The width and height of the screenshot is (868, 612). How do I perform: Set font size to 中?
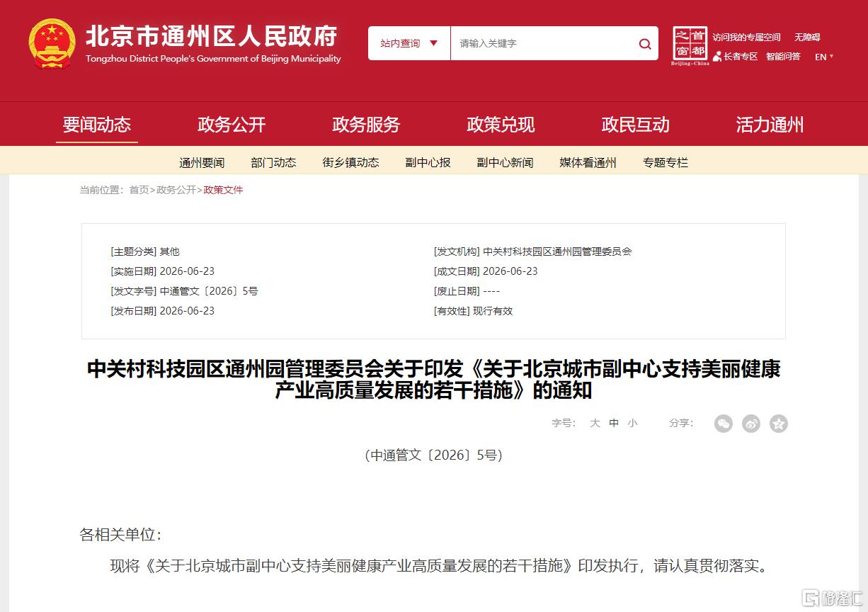[x=614, y=423]
